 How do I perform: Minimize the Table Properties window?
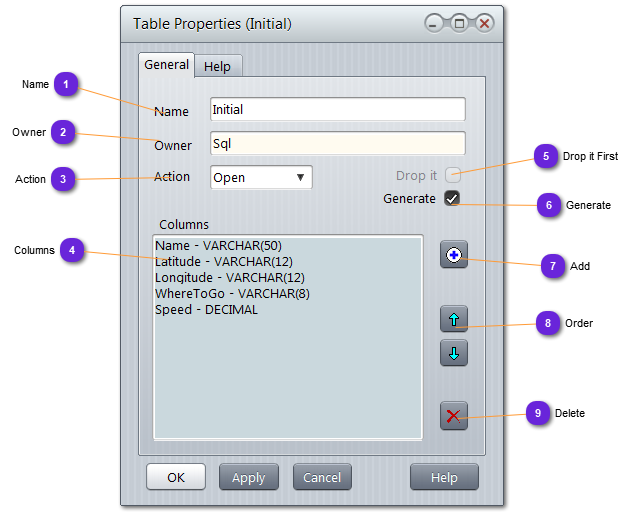pos(434,23)
